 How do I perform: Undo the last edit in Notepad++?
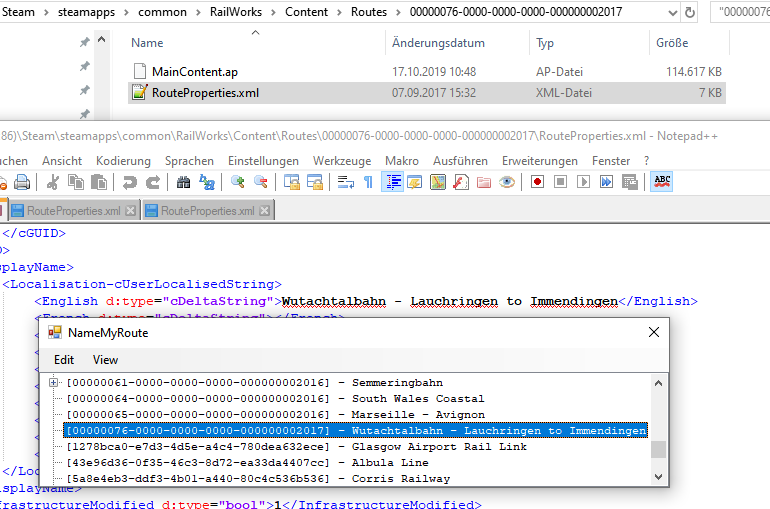(x=130, y=182)
